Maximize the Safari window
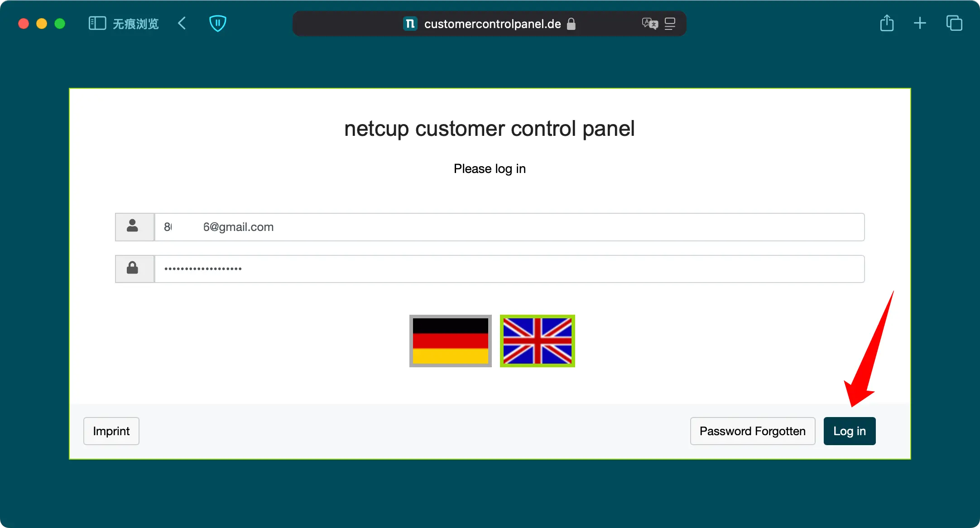 pos(60,24)
